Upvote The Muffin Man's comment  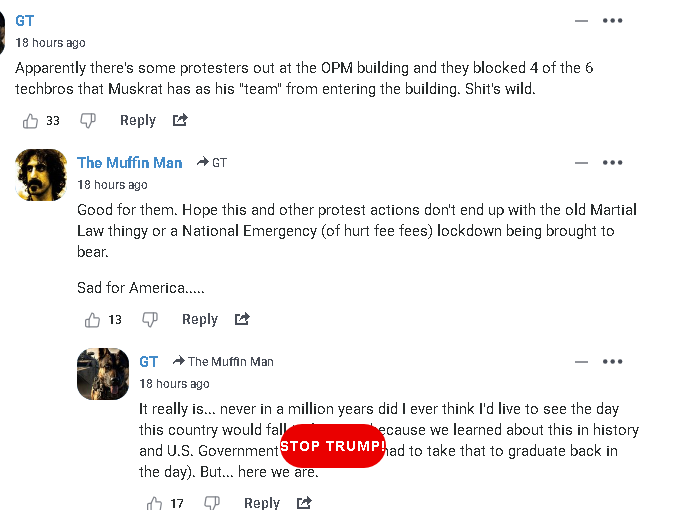click(x=92, y=320)
